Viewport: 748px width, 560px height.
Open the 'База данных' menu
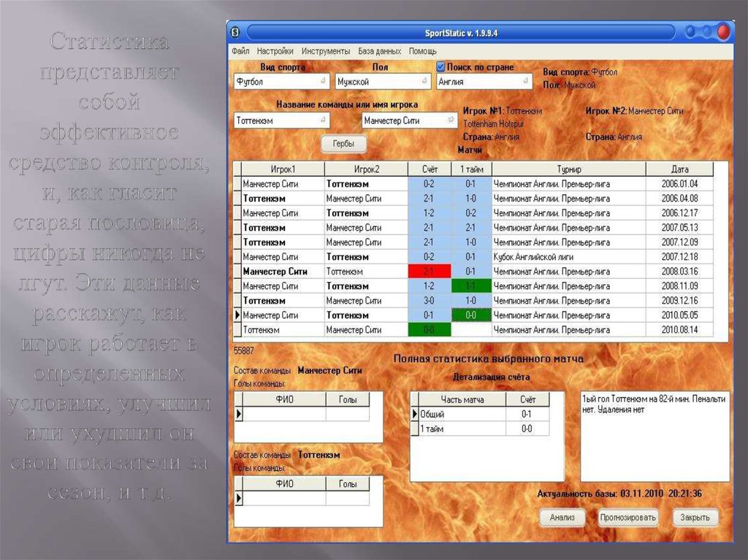[x=379, y=52]
